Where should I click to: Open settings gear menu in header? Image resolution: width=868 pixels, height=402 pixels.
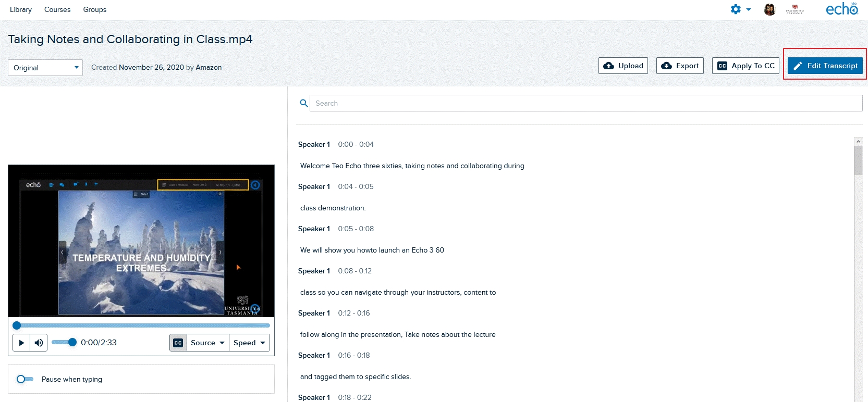tap(740, 9)
